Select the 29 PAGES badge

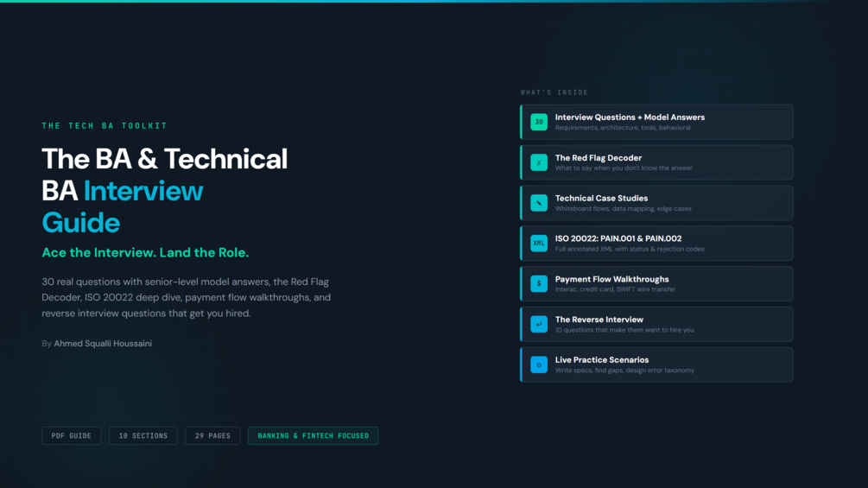212,435
